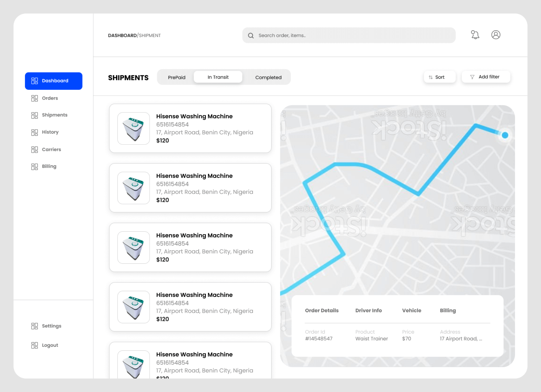The image size is (541, 392).
Task: Open Billing in the sidebar
Action: [x=49, y=166]
